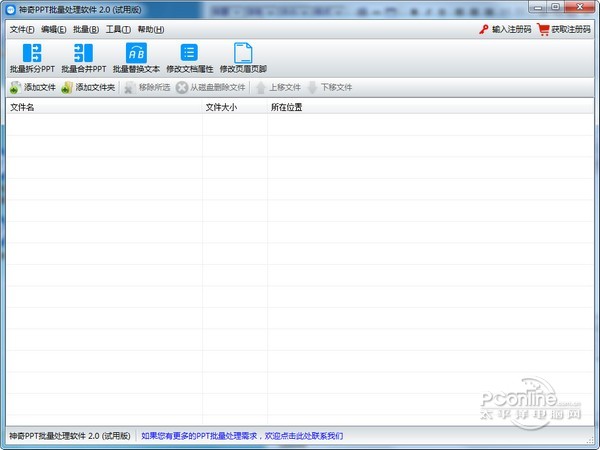Open the 编辑(E) menu
The image size is (600, 450).
(54, 29)
